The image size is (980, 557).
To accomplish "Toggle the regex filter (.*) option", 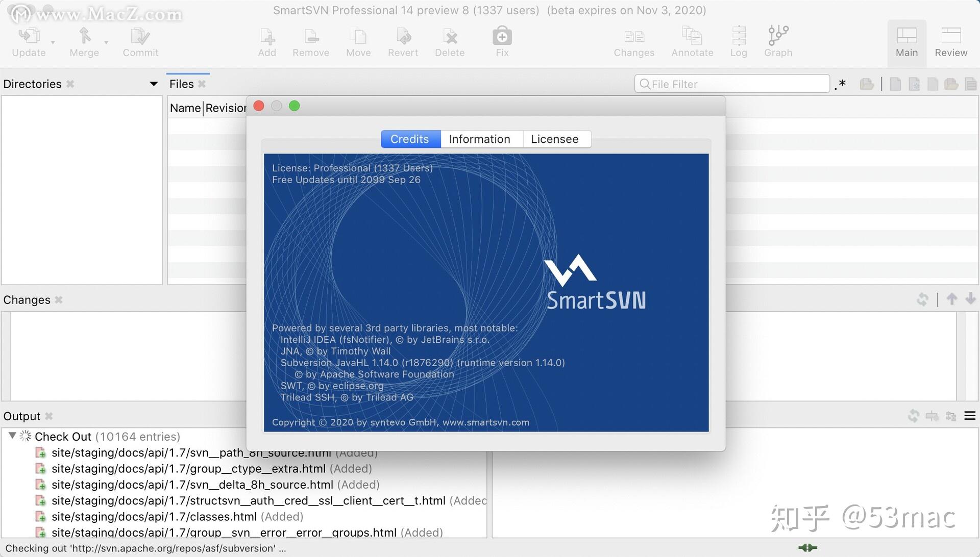I will 841,84.
